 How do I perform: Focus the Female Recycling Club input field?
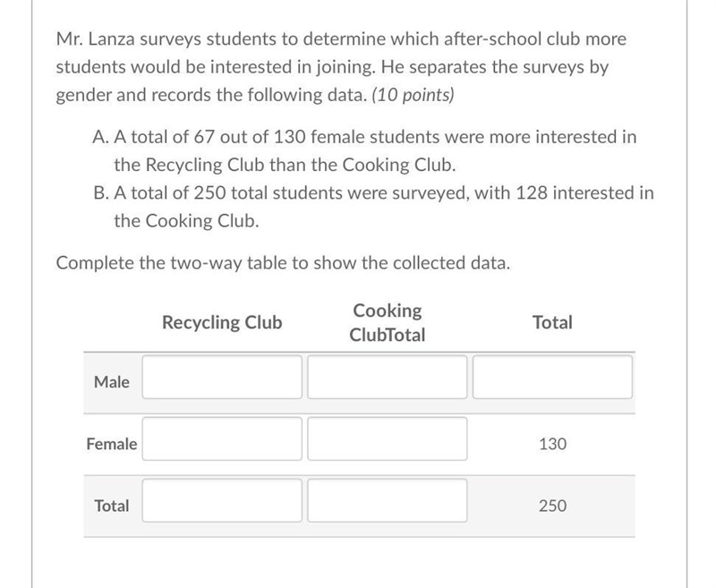tap(222, 439)
